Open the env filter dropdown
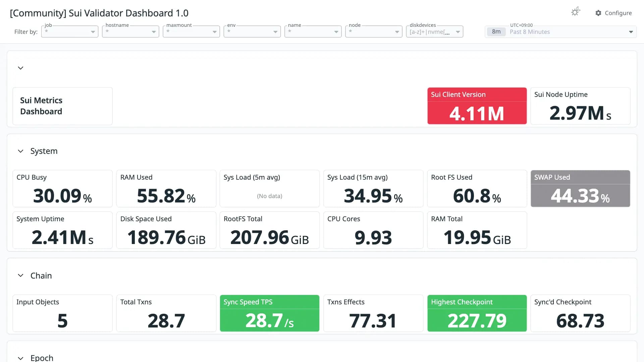Screen dimensions: 644x362 point(252,32)
